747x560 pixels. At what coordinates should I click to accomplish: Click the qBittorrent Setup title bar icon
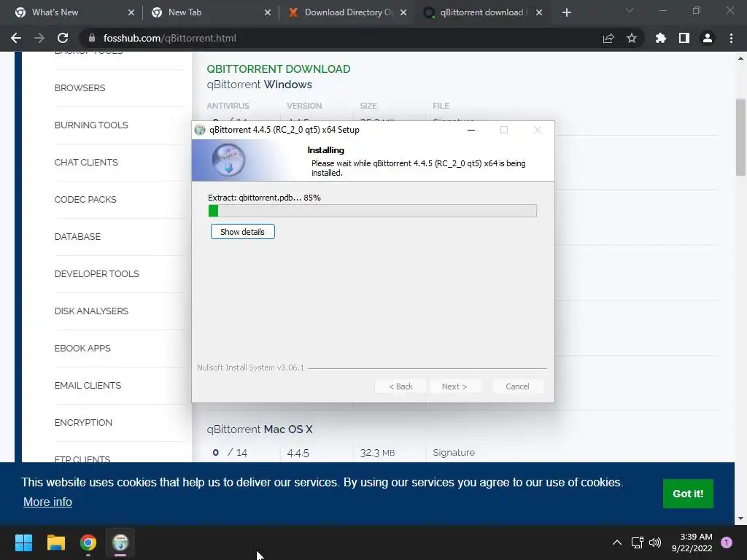coord(200,130)
